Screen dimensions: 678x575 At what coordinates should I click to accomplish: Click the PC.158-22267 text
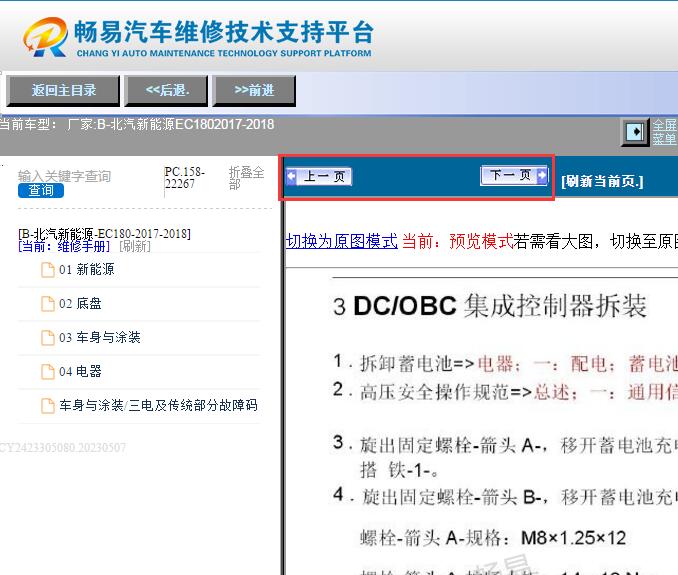[185, 178]
